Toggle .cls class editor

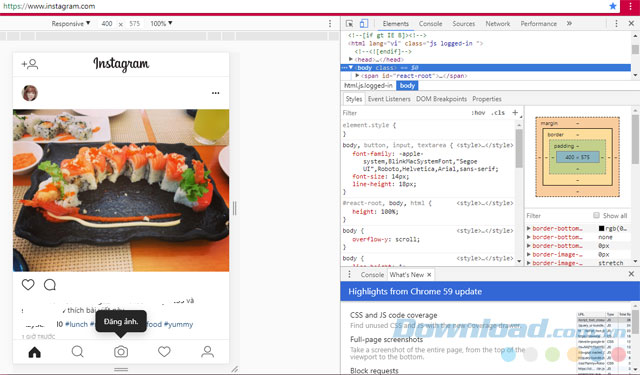[498, 113]
